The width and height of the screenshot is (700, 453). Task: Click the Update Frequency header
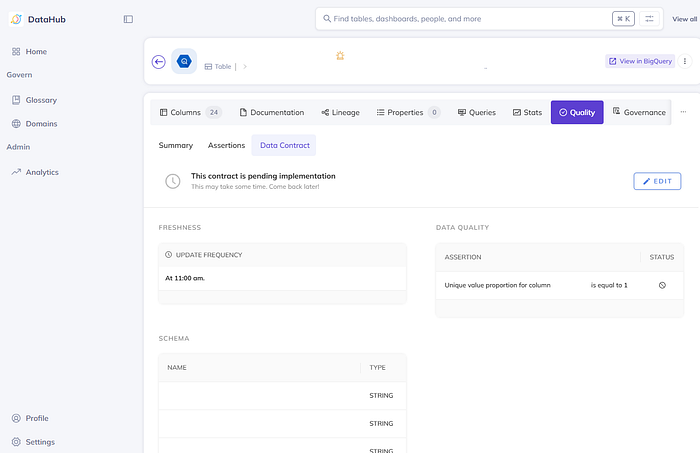[282, 255]
